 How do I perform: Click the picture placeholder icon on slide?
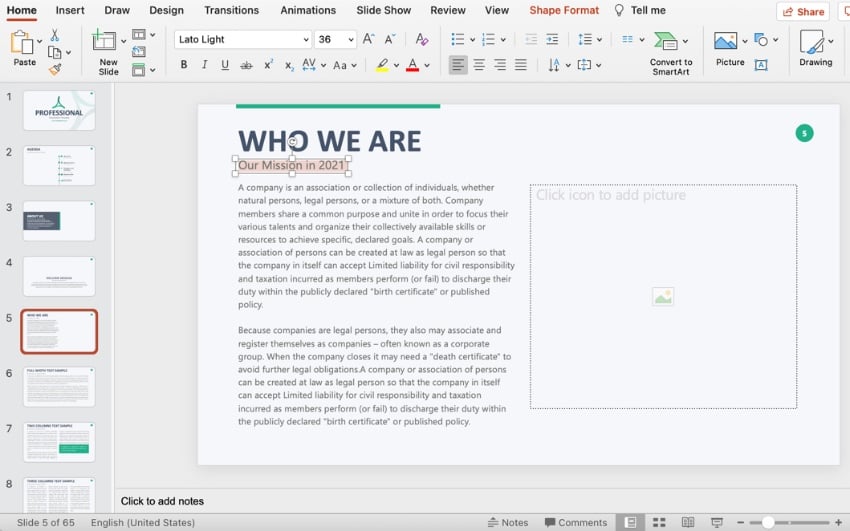[662, 297]
